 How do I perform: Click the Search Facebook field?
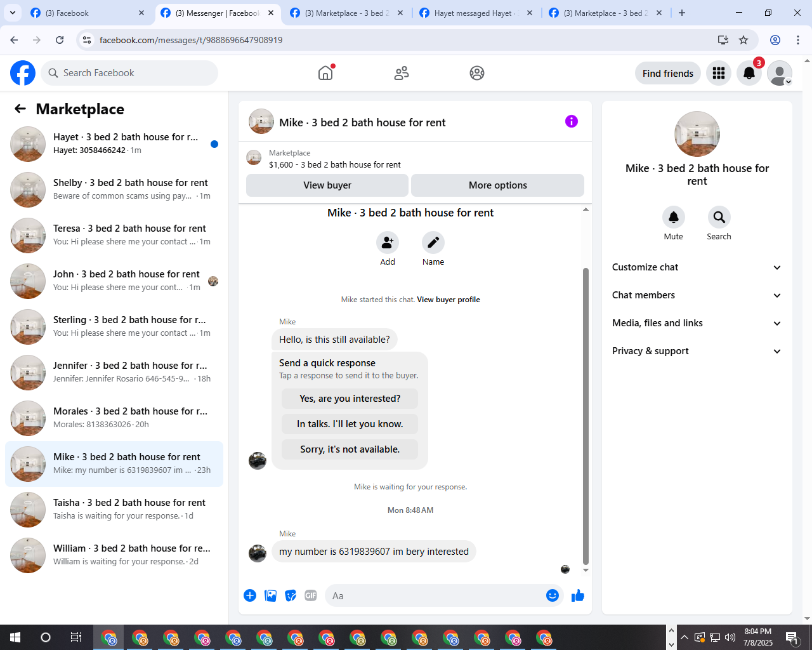[129, 73]
